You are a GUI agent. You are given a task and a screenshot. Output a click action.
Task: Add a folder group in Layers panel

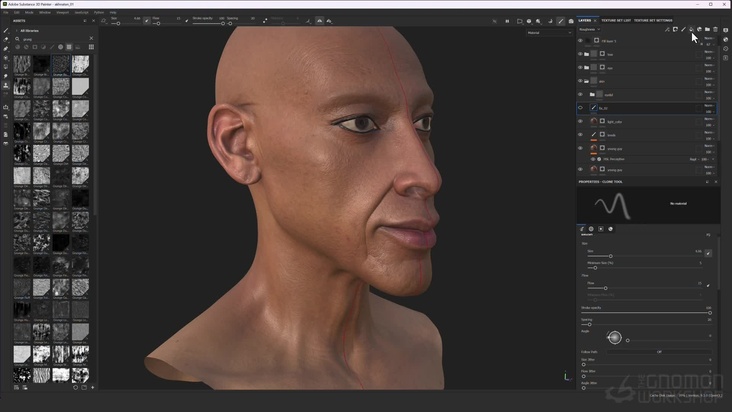pos(707,29)
